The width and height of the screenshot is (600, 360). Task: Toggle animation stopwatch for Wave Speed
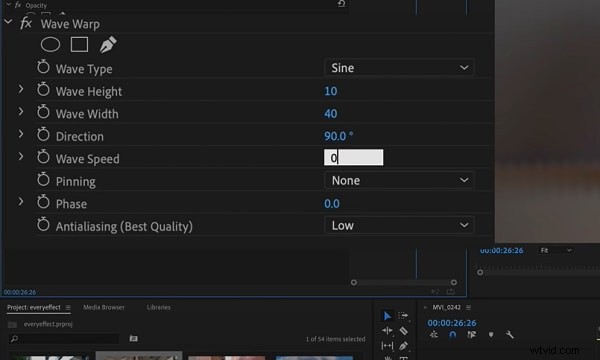point(43,157)
